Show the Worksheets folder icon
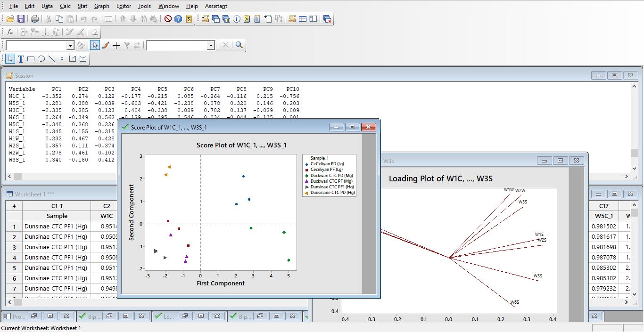644x332 pixels. click(216, 19)
